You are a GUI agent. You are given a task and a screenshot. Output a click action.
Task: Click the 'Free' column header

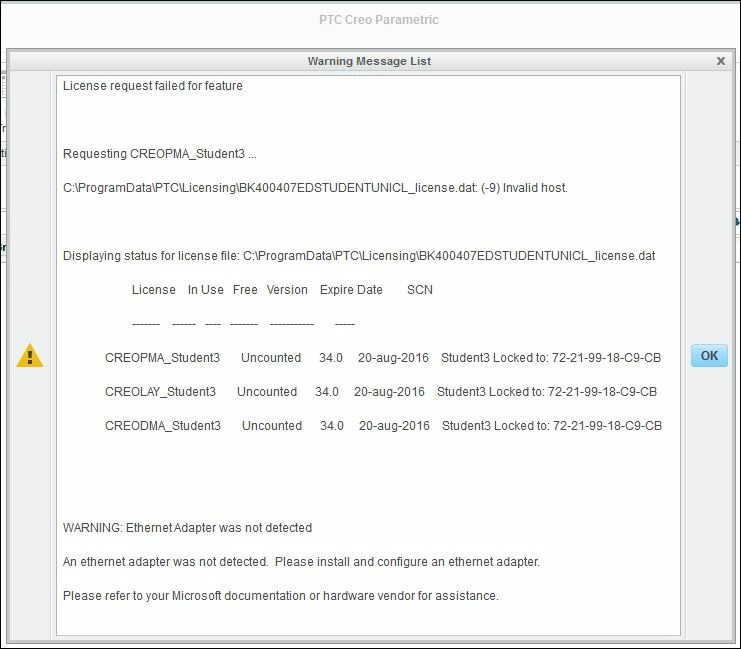(245, 290)
